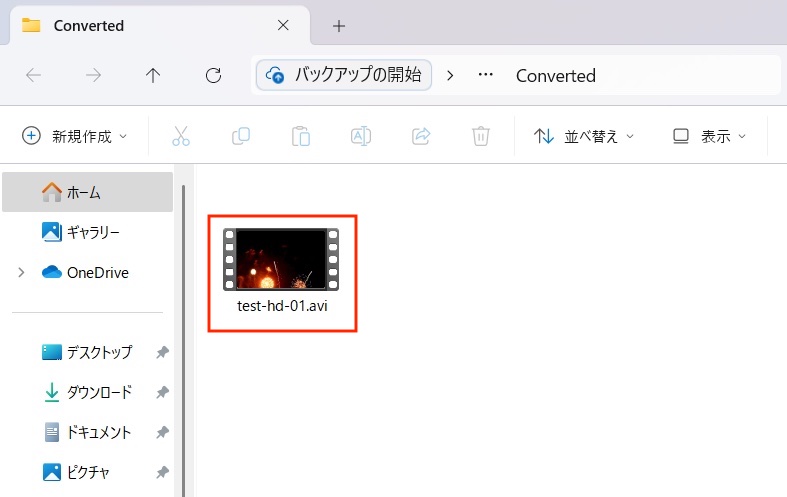Open the 表示 view dropdown
Viewport: 787px width, 497px height.
710,136
